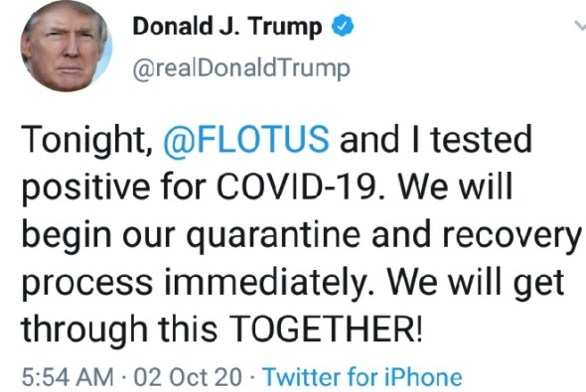Click the word positive in the tweet

coord(86,188)
